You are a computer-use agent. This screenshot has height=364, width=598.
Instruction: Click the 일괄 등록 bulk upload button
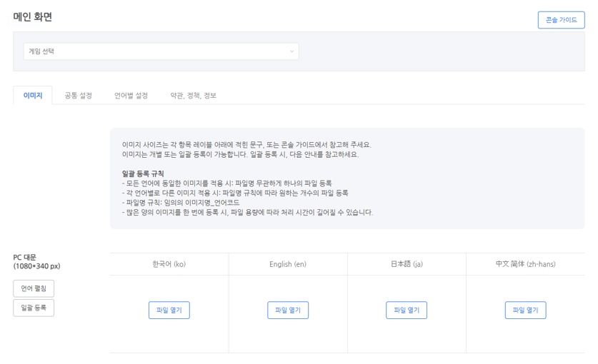point(34,308)
